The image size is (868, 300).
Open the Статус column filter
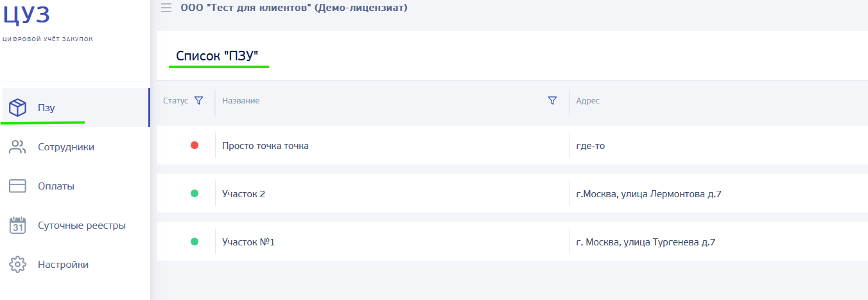[x=198, y=101]
